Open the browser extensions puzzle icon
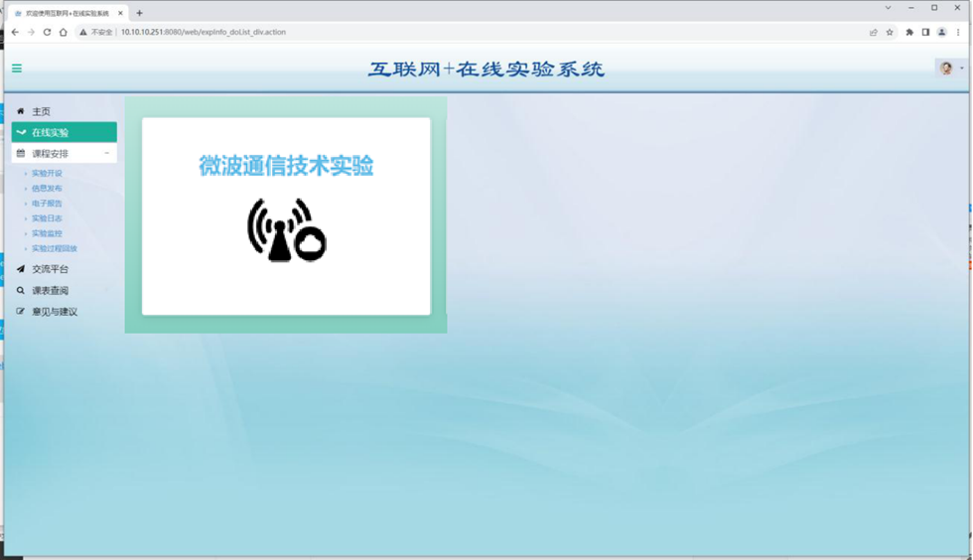The image size is (973, 560). click(909, 32)
